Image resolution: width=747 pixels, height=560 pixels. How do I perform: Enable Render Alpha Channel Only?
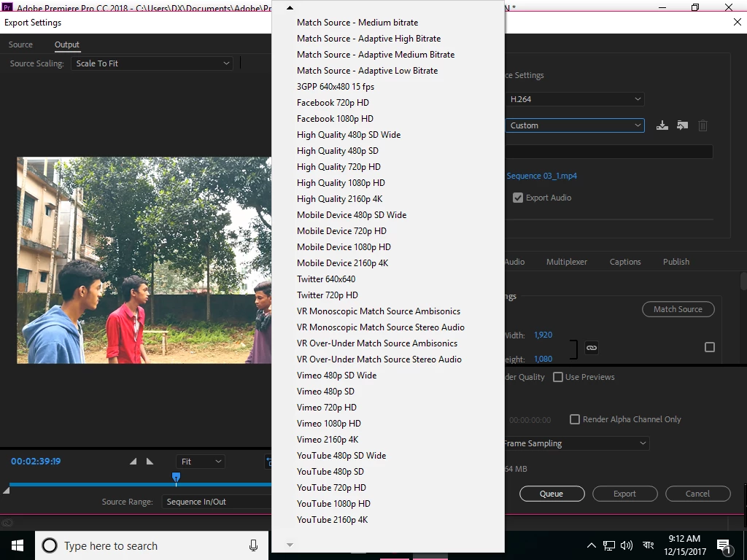(x=575, y=419)
